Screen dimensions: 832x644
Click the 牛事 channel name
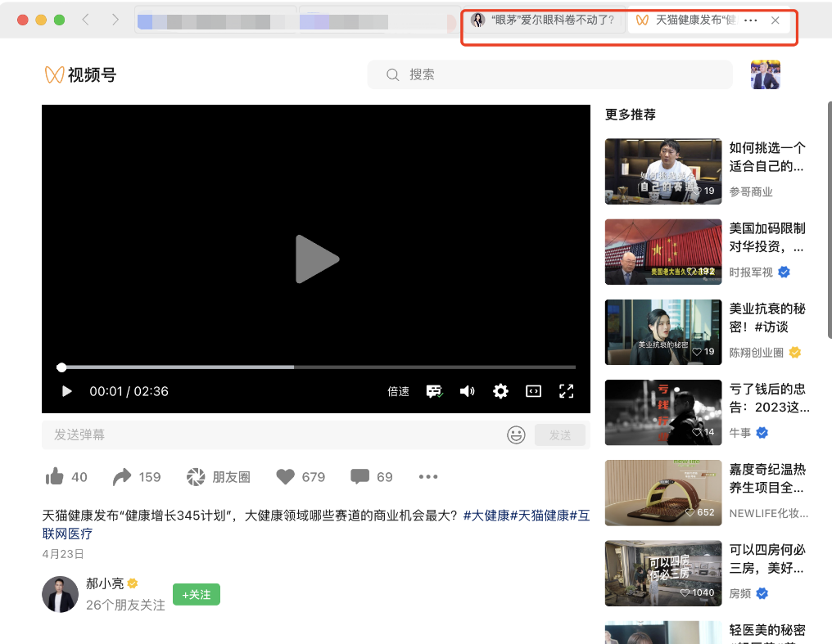point(739,433)
